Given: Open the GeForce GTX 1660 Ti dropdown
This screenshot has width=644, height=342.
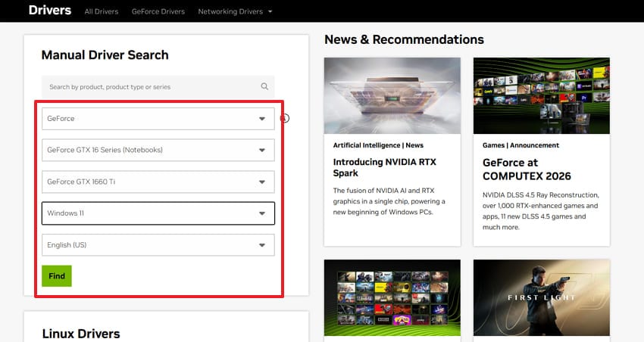Looking at the screenshot, I should pos(158,182).
